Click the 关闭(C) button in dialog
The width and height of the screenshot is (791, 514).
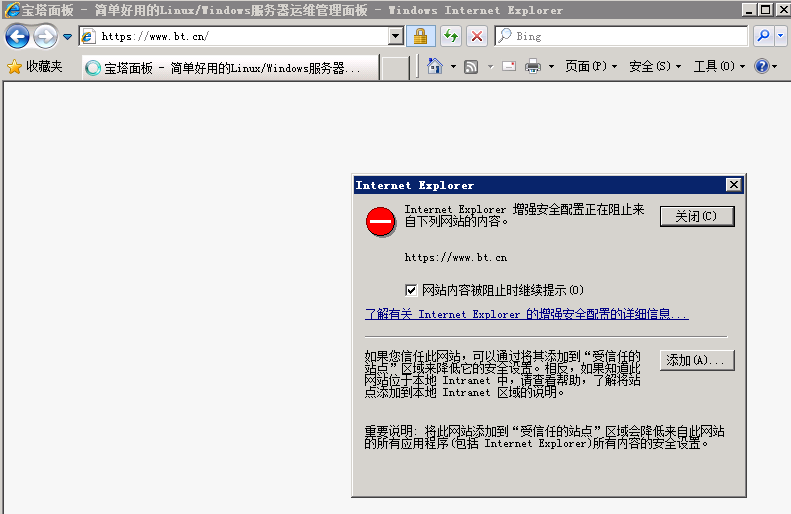697,216
